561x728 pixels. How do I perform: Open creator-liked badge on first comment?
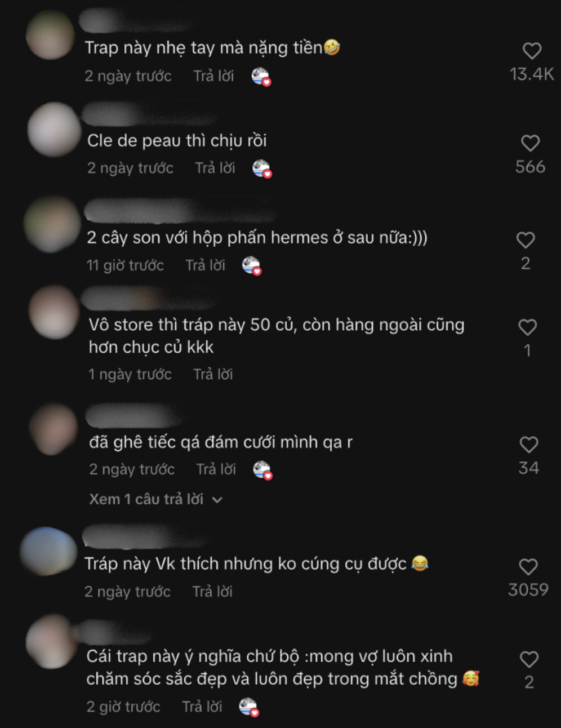click(261, 76)
